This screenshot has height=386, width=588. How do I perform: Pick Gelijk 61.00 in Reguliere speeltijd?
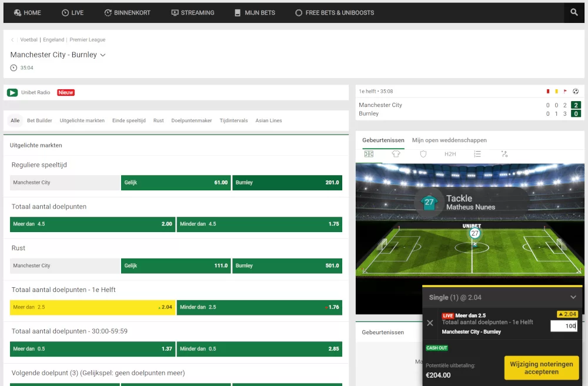coord(176,183)
